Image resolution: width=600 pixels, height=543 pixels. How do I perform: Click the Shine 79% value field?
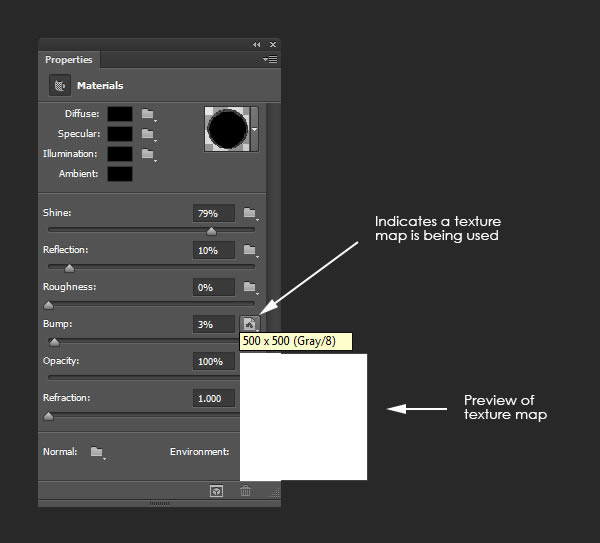coord(214,213)
